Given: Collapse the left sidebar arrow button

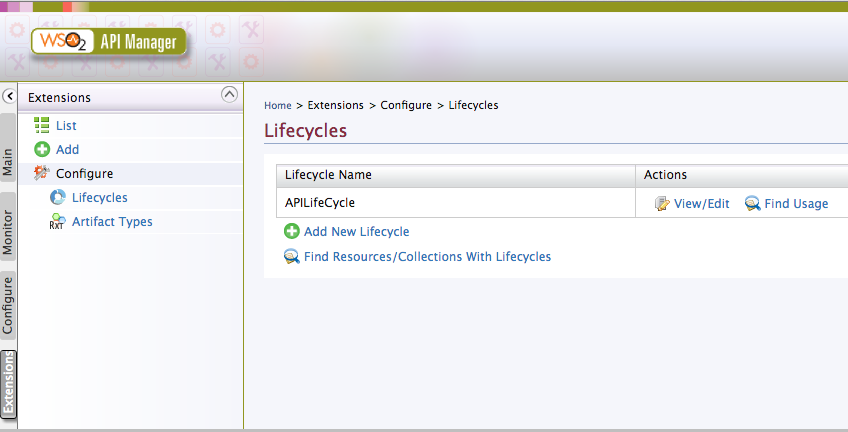Looking at the screenshot, I should [9, 97].
